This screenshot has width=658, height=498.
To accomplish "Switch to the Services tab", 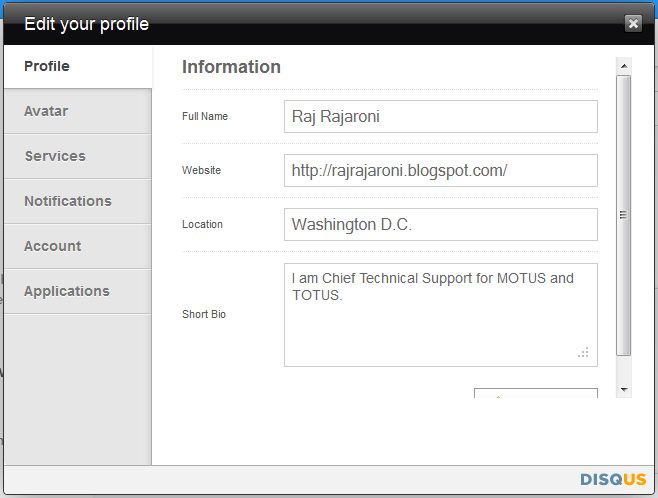I will (78, 156).
